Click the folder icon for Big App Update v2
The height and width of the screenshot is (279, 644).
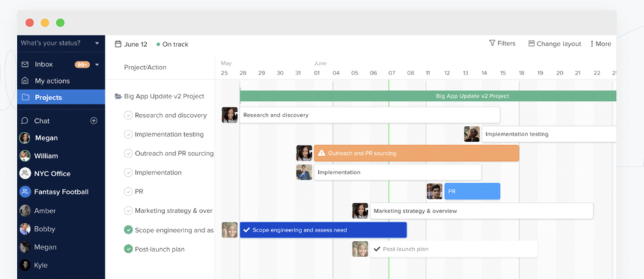coord(118,96)
